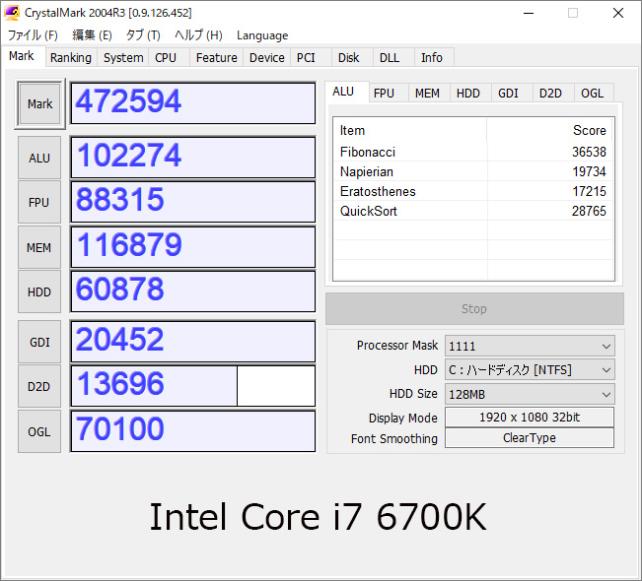The width and height of the screenshot is (642, 581).
Task: Click the Item column header
Action: (x=410, y=131)
